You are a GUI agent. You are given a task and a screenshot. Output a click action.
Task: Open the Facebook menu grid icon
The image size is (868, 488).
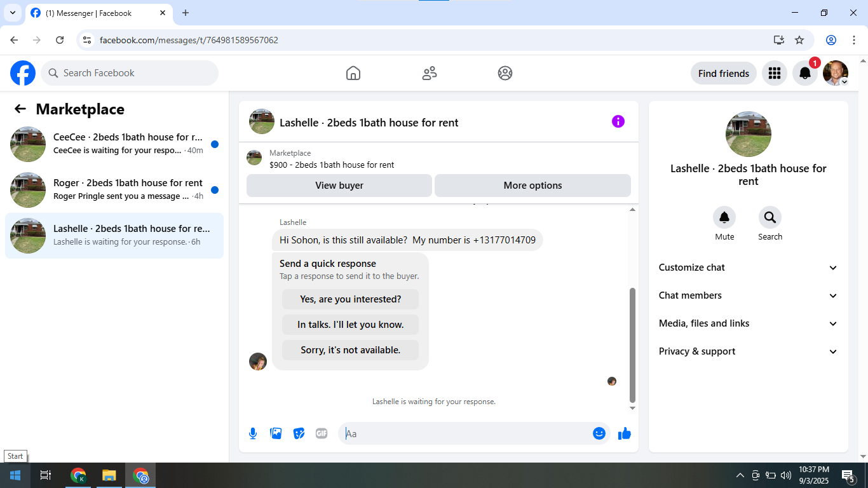(774, 73)
